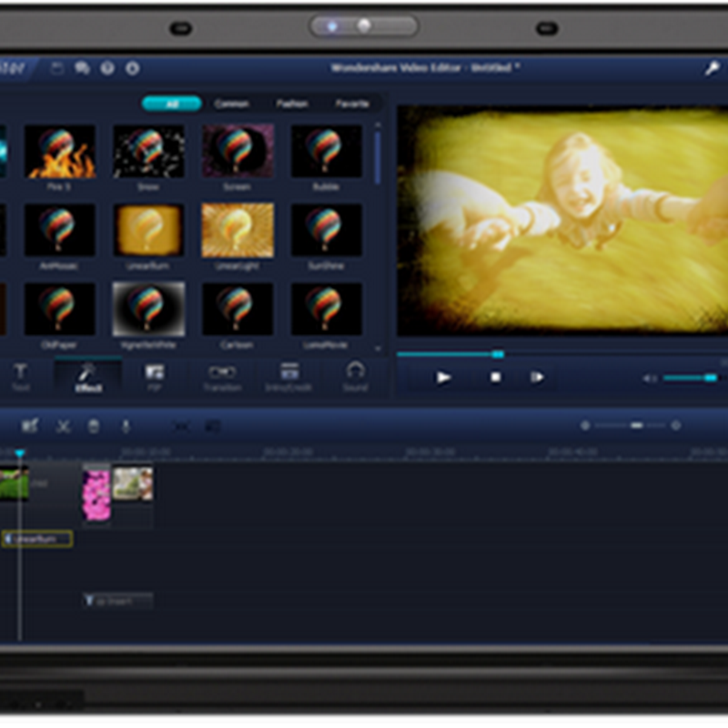Click the timeline zoom slider
This screenshot has height=728, width=728.
point(631,425)
